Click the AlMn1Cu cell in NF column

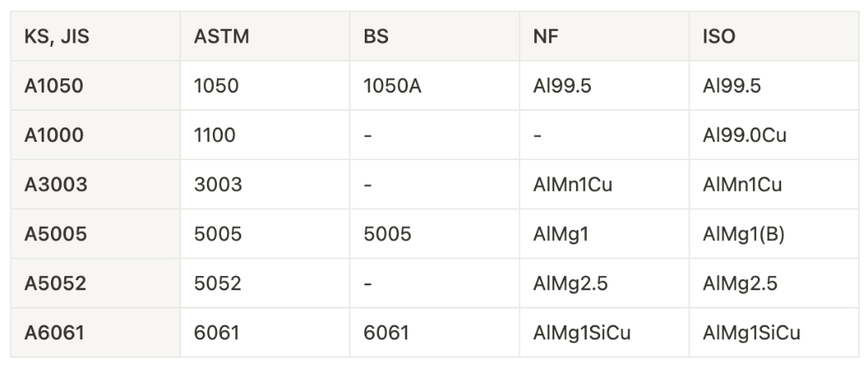coord(572,184)
